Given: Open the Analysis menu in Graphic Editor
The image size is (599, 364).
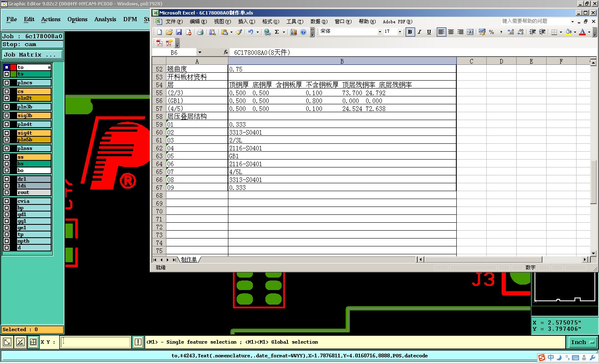Looking at the screenshot, I should coord(105,20).
